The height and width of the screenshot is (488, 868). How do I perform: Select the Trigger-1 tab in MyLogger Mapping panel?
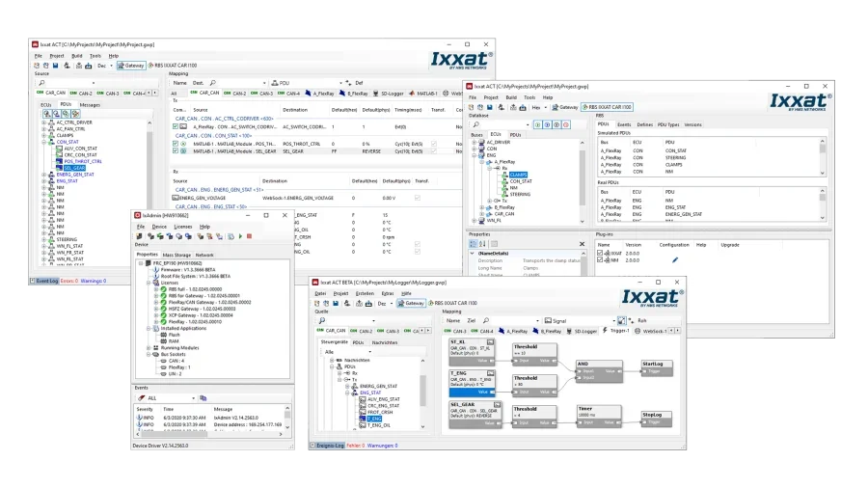tap(616, 331)
